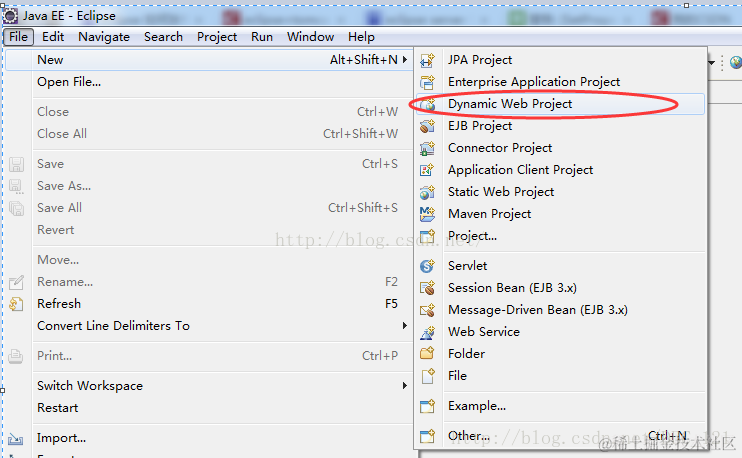Choose File from New submenu
Image resolution: width=742 pixels, height=458 pixels.
tap(560, 376)
